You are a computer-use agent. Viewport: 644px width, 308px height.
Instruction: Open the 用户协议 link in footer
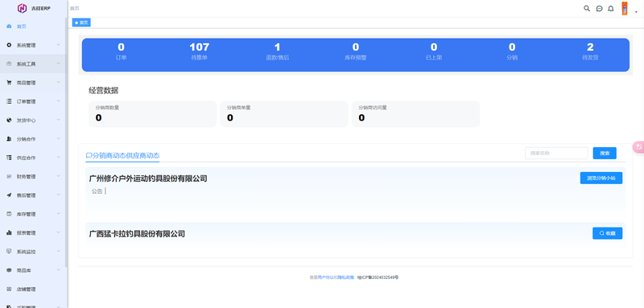coord(325,277)
